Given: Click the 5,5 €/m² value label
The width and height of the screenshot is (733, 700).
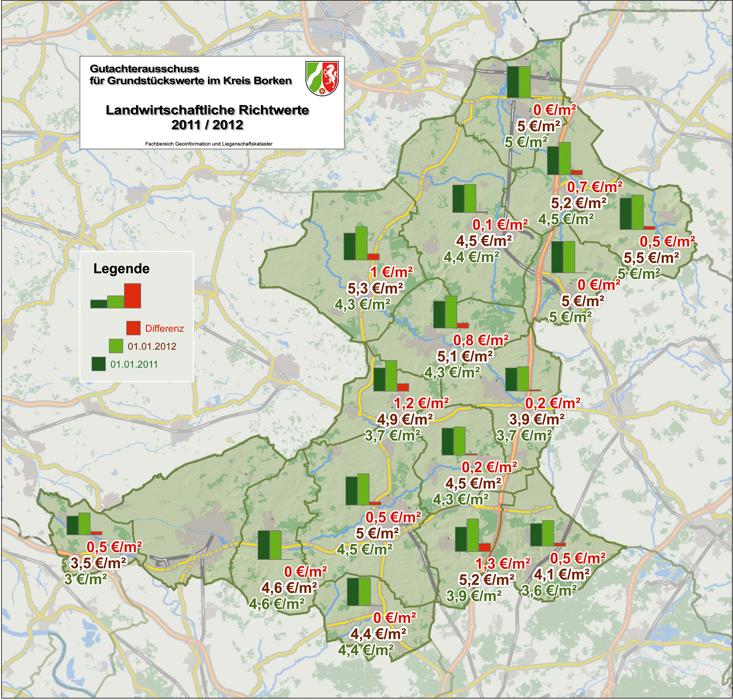Looking at the screenshot, I should click(652, 258).
